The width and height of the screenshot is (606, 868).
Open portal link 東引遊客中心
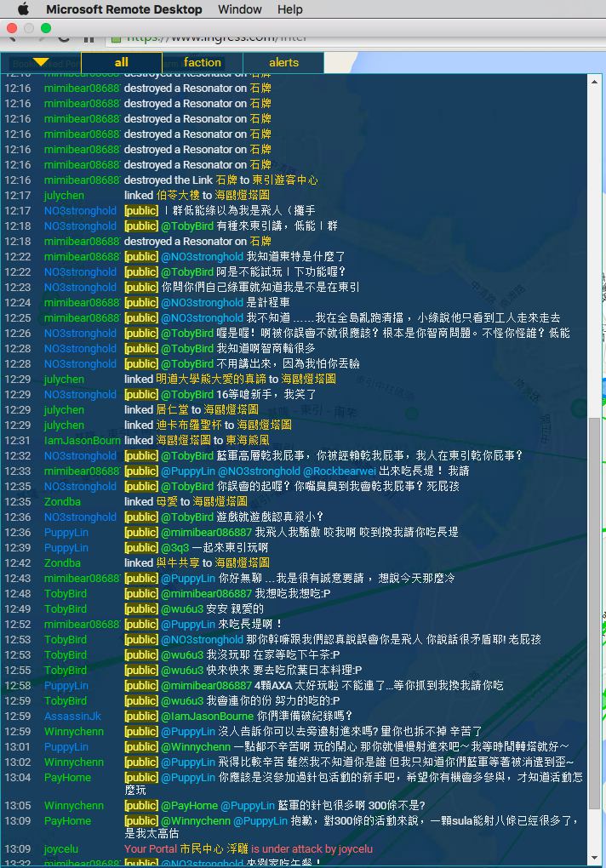pyautogui.click(x=285, y=180)
